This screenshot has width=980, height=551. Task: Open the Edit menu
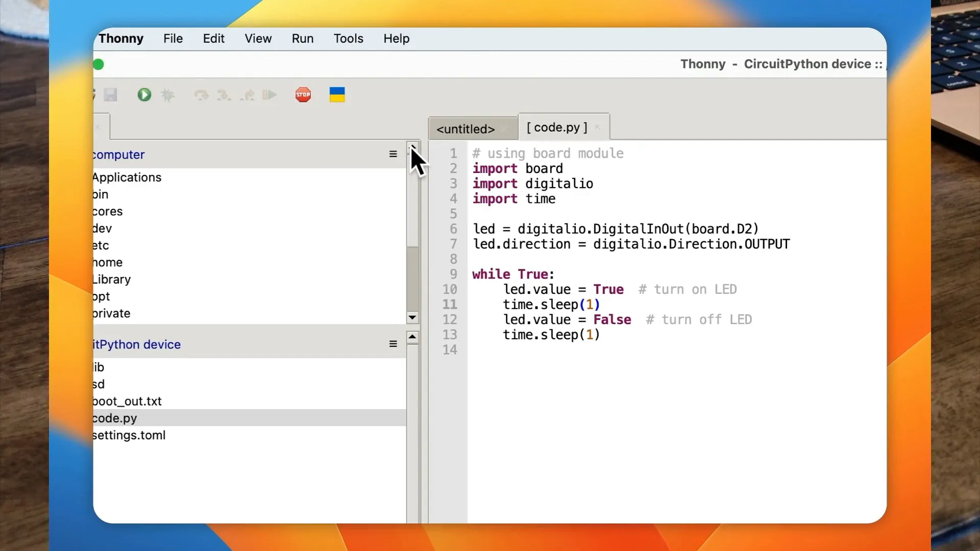pos(213,39)
